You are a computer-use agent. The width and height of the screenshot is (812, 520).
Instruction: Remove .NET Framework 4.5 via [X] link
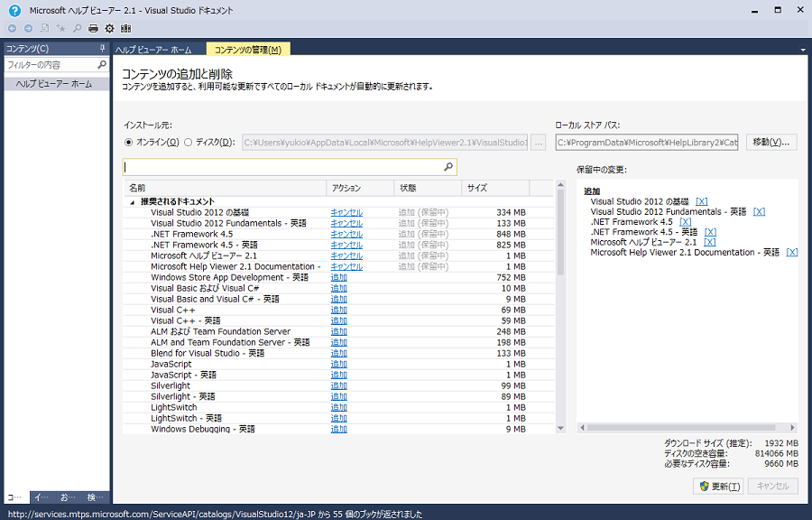(685, 222)
